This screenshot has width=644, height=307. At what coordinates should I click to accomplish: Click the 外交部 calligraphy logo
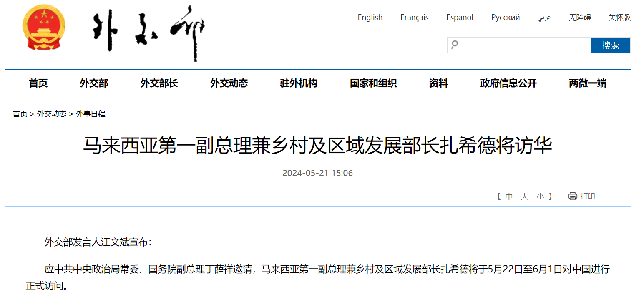(x=148, y=33)
